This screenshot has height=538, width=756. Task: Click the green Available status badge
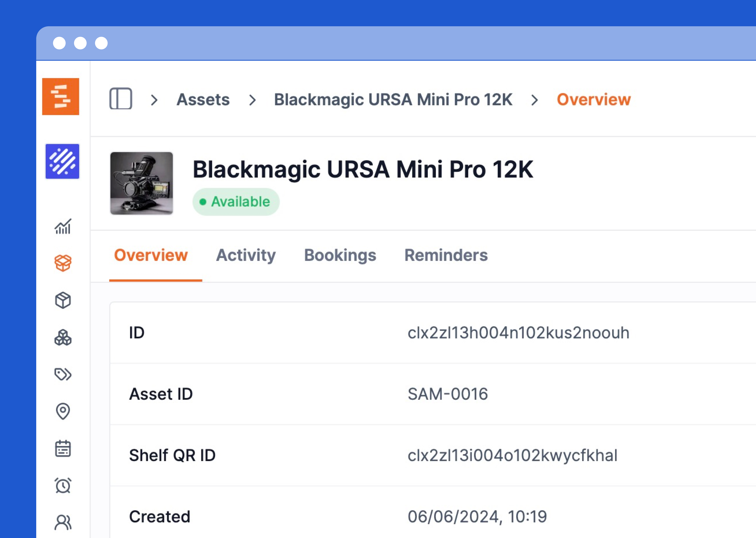click(x=236, y=202)
